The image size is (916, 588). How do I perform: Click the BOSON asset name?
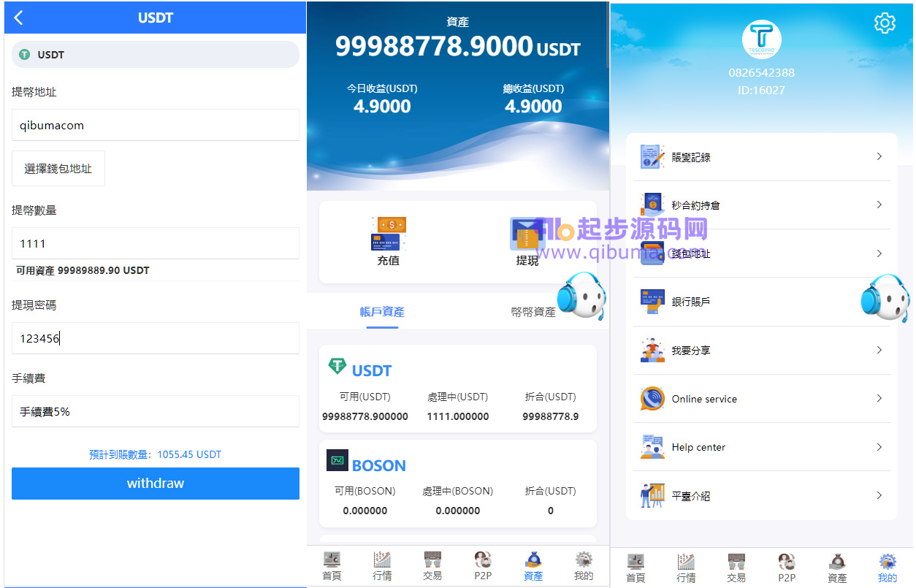click(x=379, y=465)
